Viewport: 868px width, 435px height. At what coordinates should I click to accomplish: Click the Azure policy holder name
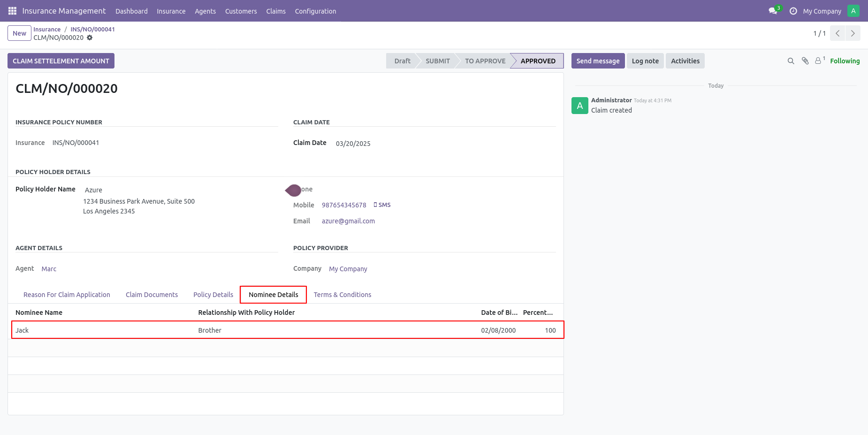pos(93,190)
